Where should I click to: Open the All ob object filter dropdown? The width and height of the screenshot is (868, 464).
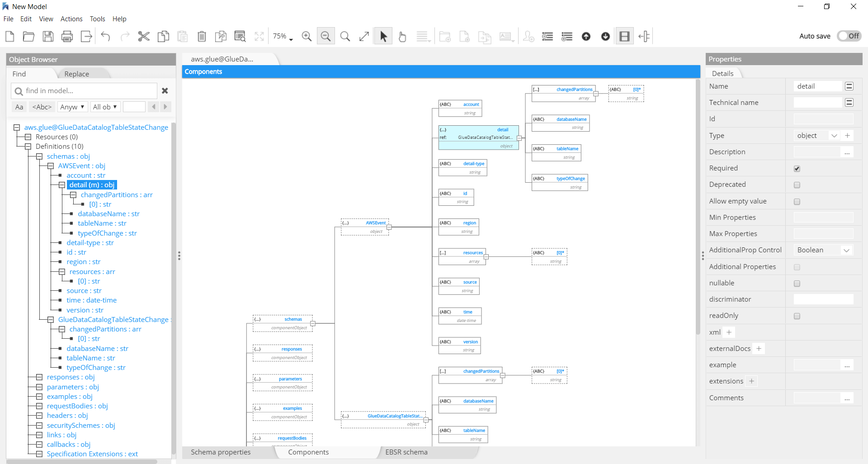tap(105, 107)
